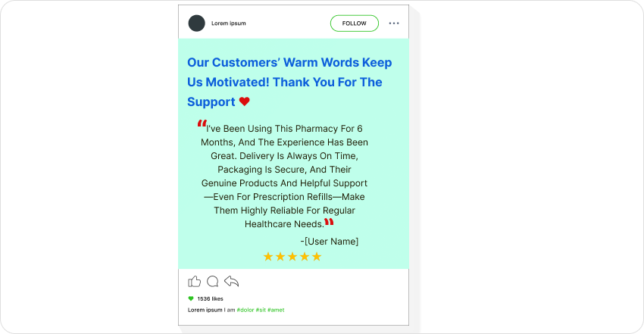
Task: Click the red heart after Support
Action: (245, 101)
